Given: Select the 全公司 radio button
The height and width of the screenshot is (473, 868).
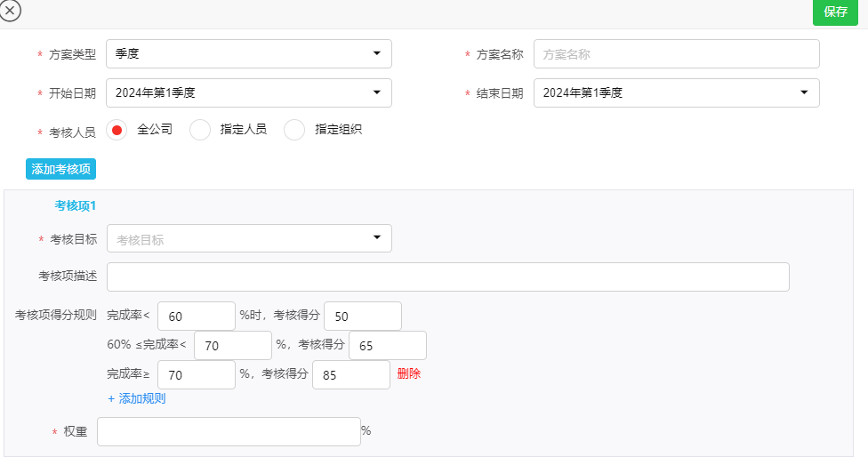Looking at the screenshot, I should [117, 130].
